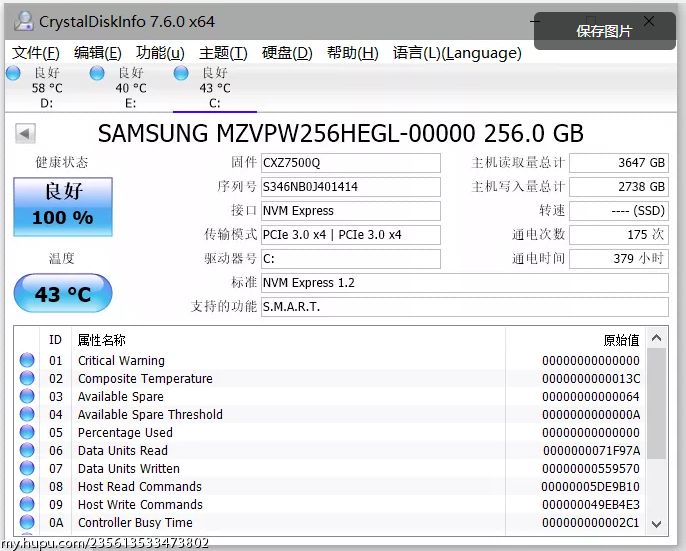
Task: Select the E: drive status orb
Action: (97, 73)
